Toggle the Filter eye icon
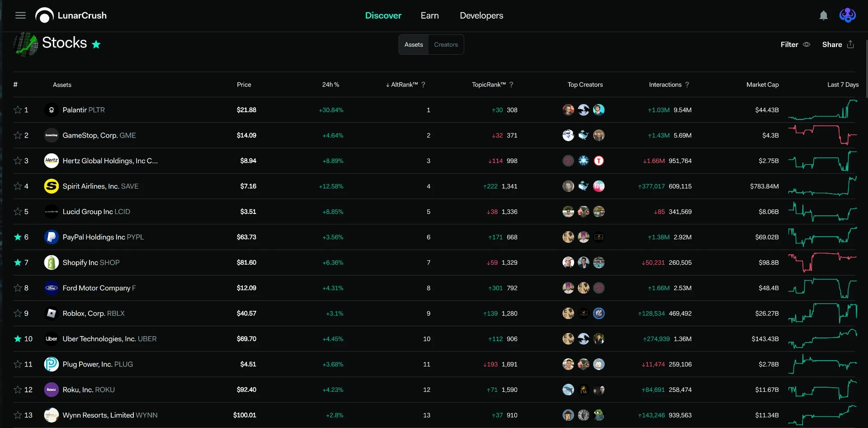Screen dimensions: 868x428 (x=807, y=44)
